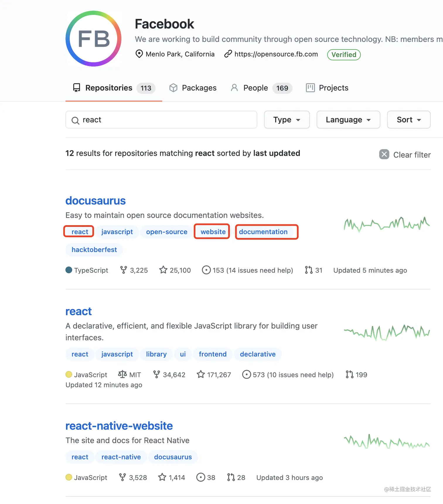Screen dimensions: 443x504
Task: Click the Facebook FB organization avatar
Action: point(93,39)
